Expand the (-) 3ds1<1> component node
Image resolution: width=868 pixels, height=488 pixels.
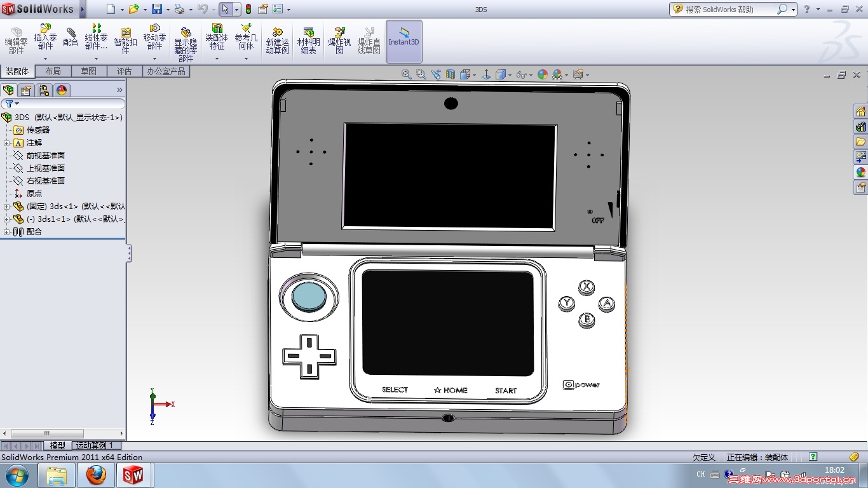(x=6, y=219)
